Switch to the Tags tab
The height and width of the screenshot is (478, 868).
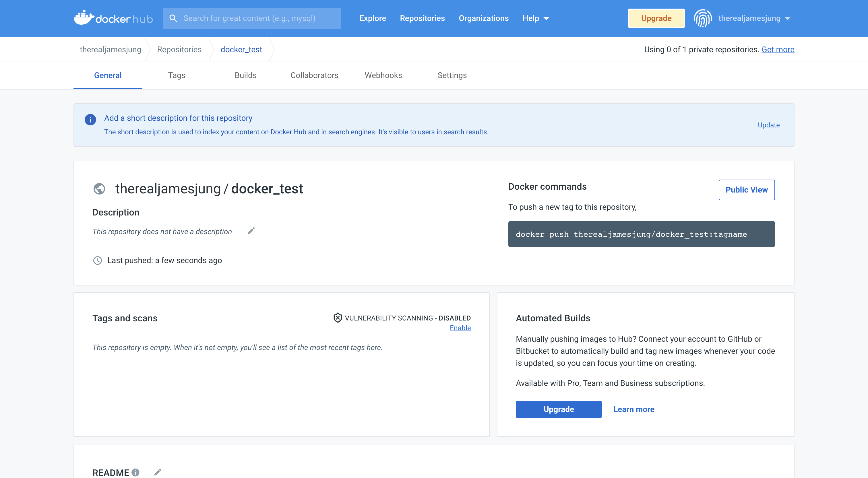177,75
